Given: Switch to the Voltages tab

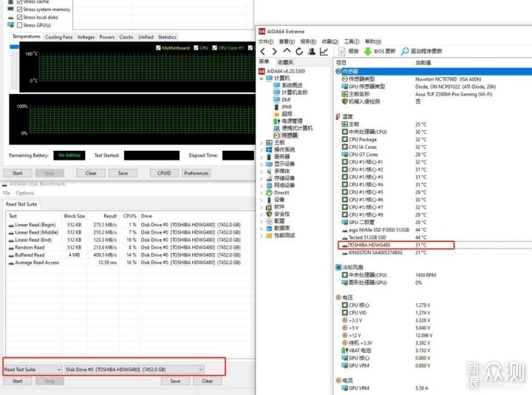Looking at the screenshot, I should pyautogui.click(x=86, y=37).
